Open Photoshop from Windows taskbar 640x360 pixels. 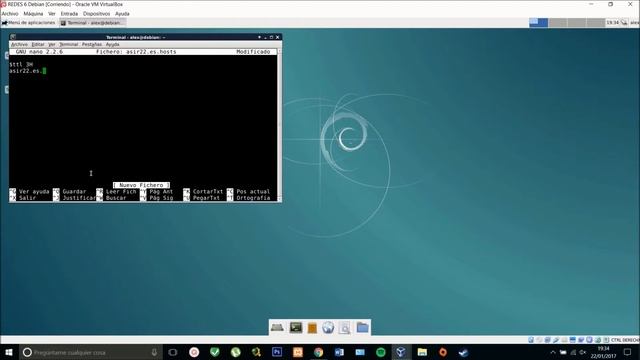pyautogui.click(x=277, y=352)
